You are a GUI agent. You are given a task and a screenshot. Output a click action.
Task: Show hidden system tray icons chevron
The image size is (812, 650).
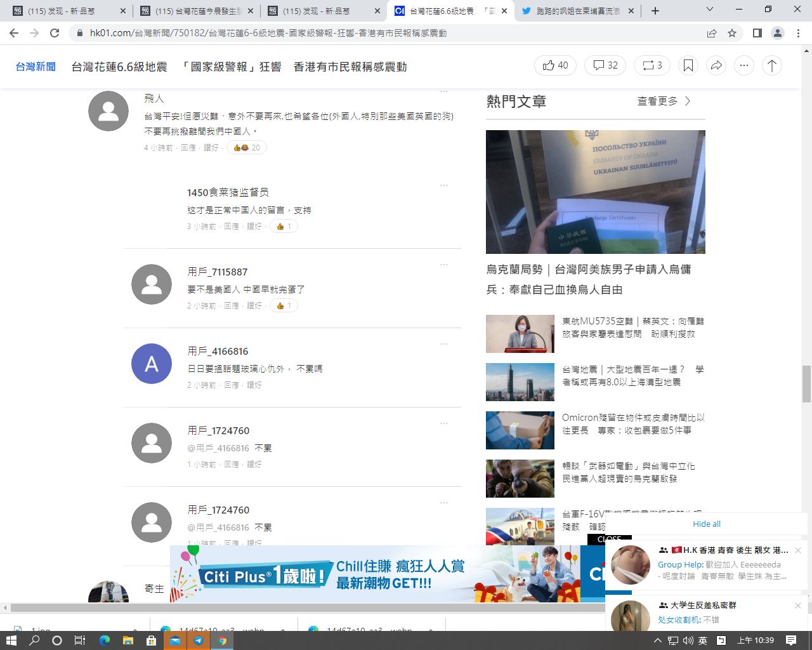(657, 640)
